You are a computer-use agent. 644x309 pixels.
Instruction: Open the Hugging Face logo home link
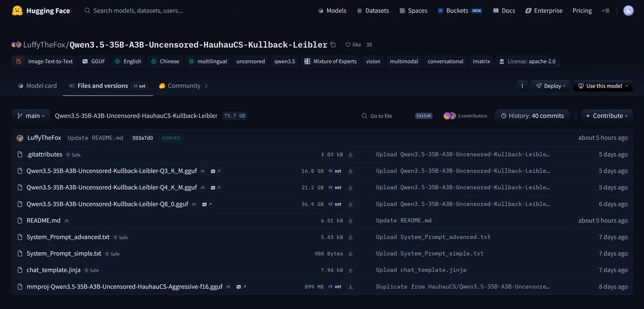click(x=41, y=11)
